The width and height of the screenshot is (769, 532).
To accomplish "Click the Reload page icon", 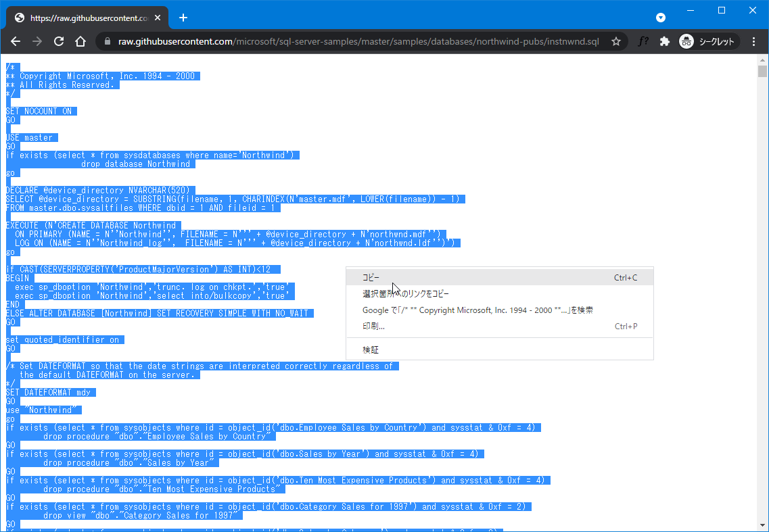I will (x=59, y=41).
